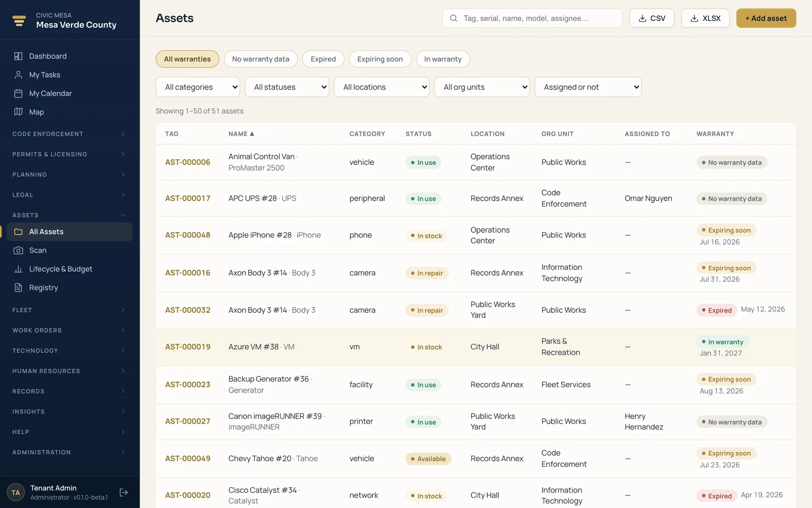Expand the Technology section
812x508 pixels.
point(70,351)
